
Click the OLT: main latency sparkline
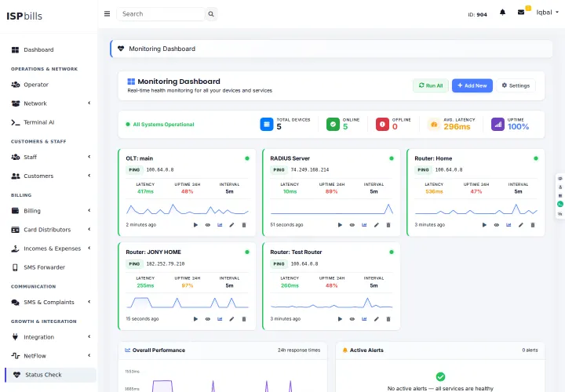(187, 209)
